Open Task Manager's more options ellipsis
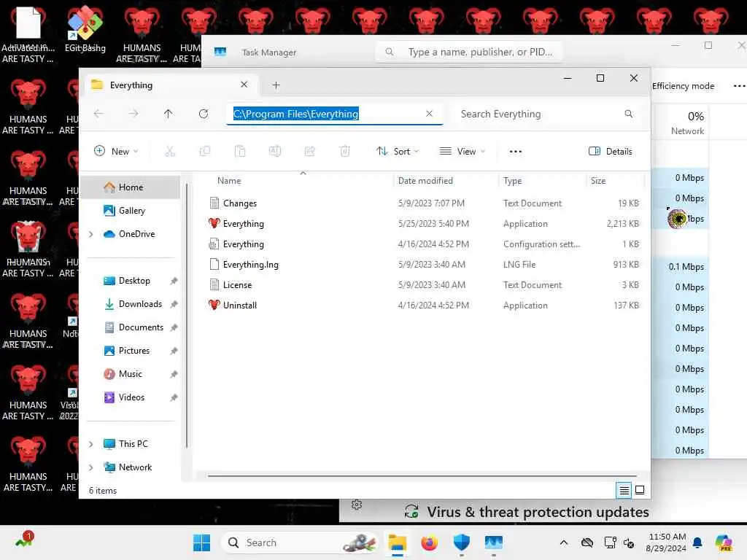 point(739,86)
